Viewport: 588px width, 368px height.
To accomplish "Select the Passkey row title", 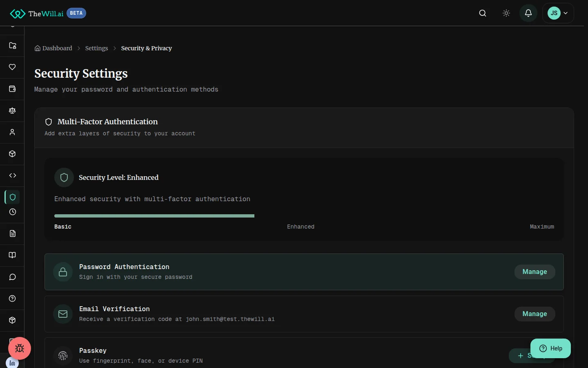I will 93,350.
